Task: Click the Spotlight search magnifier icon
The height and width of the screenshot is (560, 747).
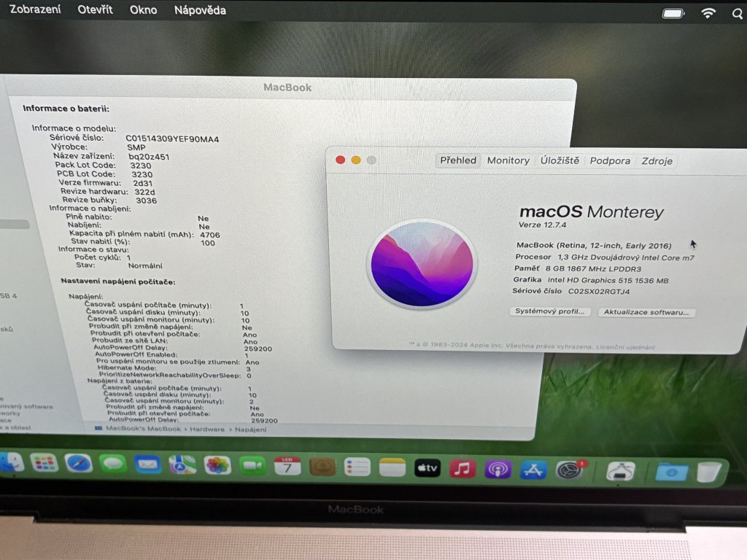Action: pos(737,13)
